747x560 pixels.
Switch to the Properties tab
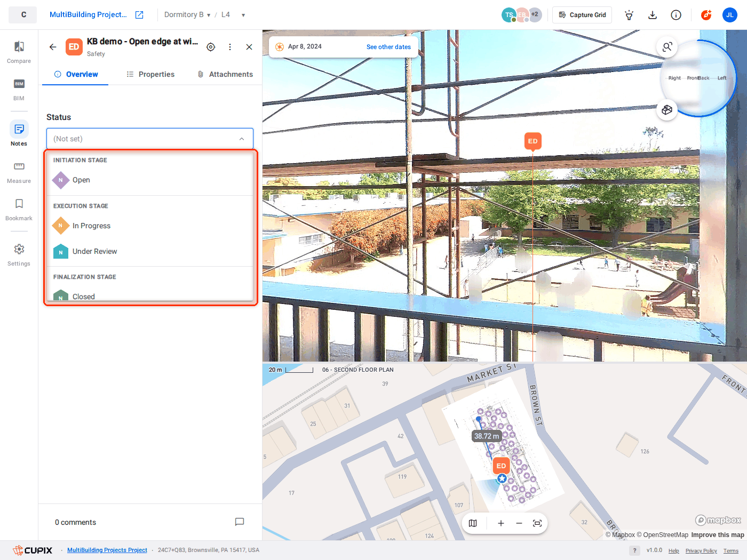(x=150, y=74)
